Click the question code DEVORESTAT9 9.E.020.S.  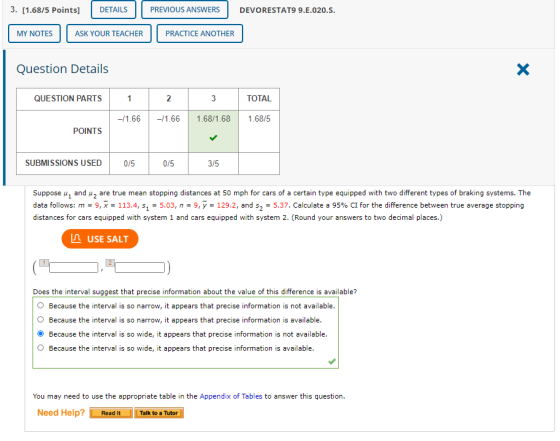click(287, 10)
